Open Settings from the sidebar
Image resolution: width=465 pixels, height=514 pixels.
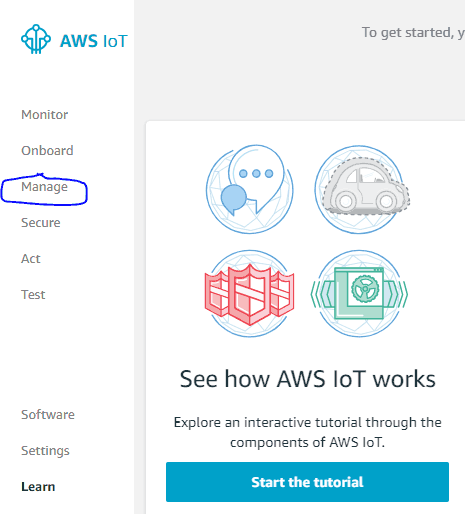point(45,451)
